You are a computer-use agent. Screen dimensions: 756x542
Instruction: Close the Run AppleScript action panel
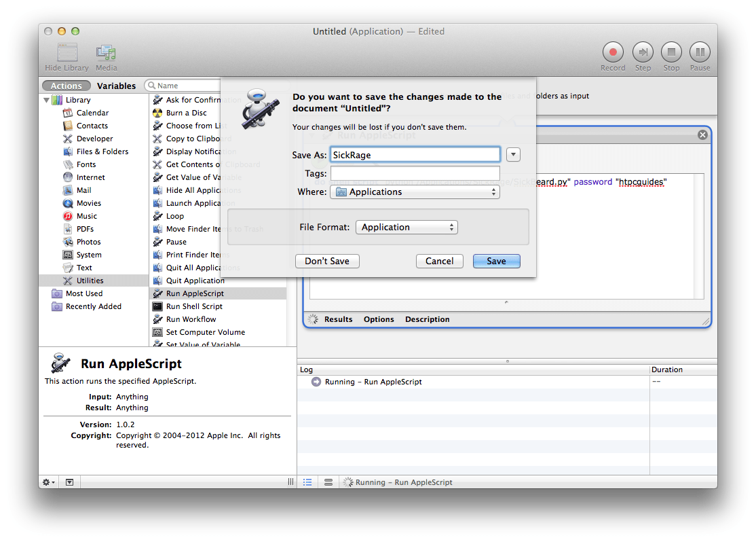point(702,135)
